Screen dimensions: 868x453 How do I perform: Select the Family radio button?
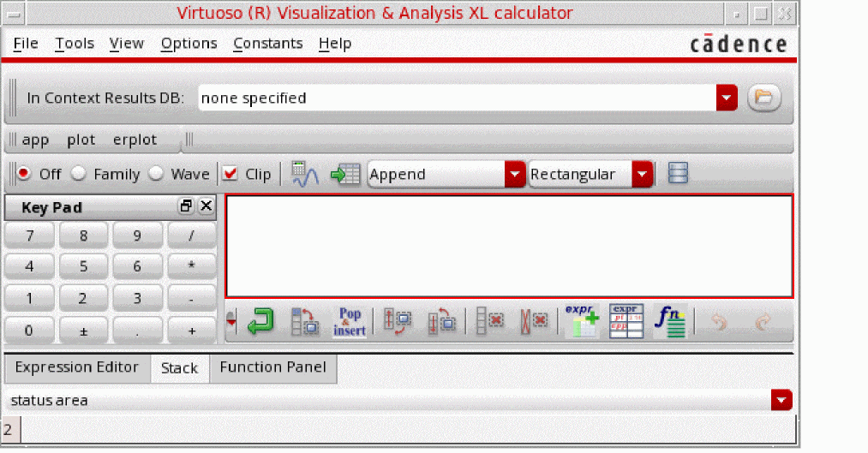(79, 174)
